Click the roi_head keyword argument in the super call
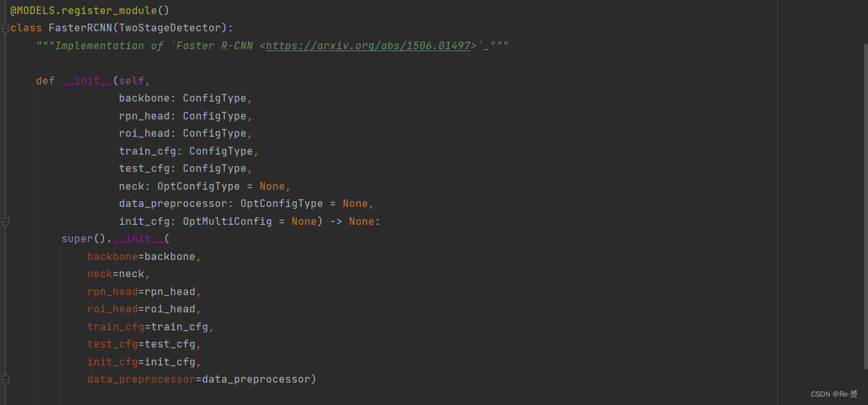The height and width of the screenshot is (405, 868). (x=112, y=309)
